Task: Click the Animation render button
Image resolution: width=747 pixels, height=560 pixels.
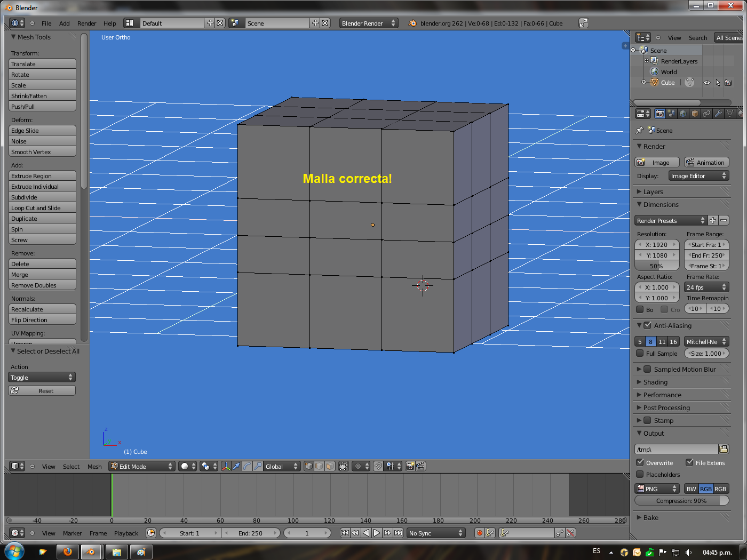Action: coord(706,163)
